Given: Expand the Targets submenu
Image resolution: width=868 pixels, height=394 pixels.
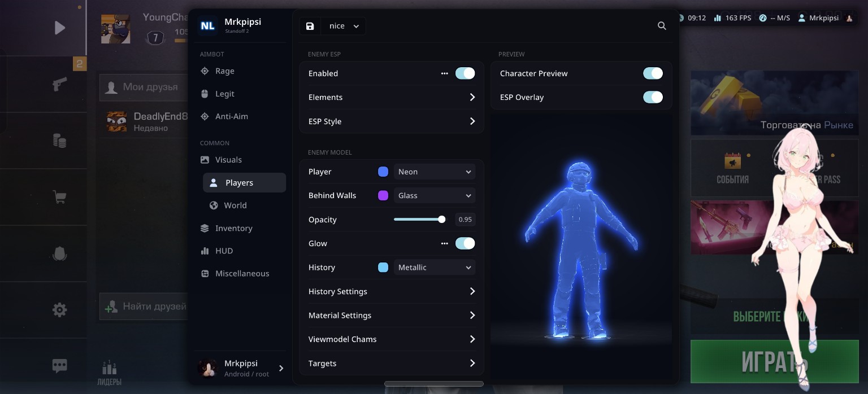Looking at the screenshot, I should [x=392, y=363].
